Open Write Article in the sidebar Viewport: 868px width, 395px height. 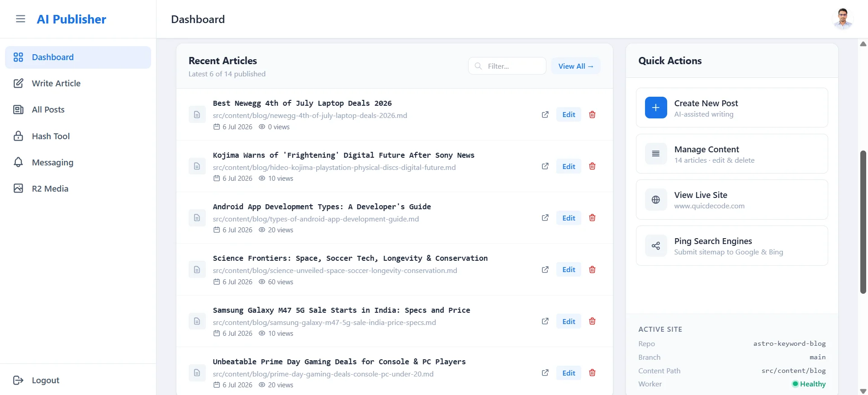(x=78, y=84)
